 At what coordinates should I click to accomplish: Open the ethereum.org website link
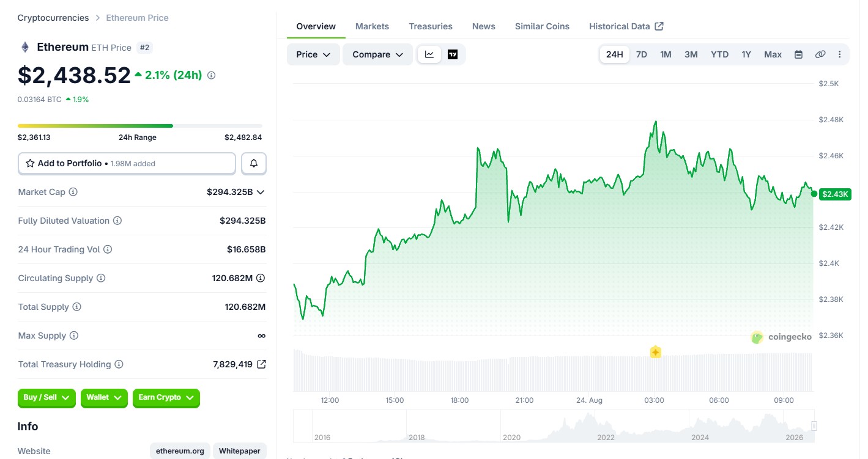tap(180, 451)
